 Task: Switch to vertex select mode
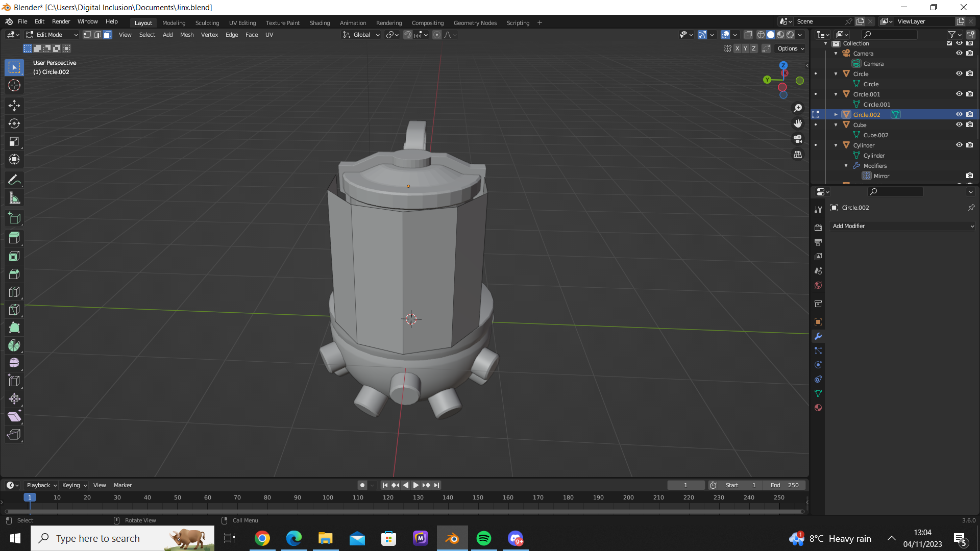point(87,35)
